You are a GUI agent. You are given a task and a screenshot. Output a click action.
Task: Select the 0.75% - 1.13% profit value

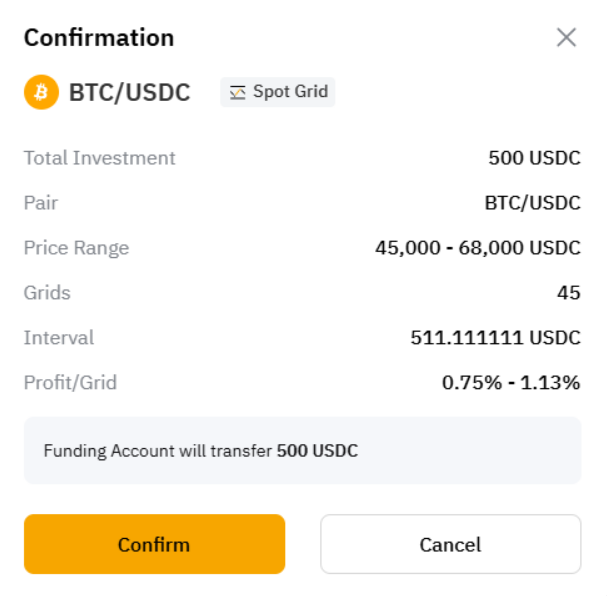tap(511, 382)
